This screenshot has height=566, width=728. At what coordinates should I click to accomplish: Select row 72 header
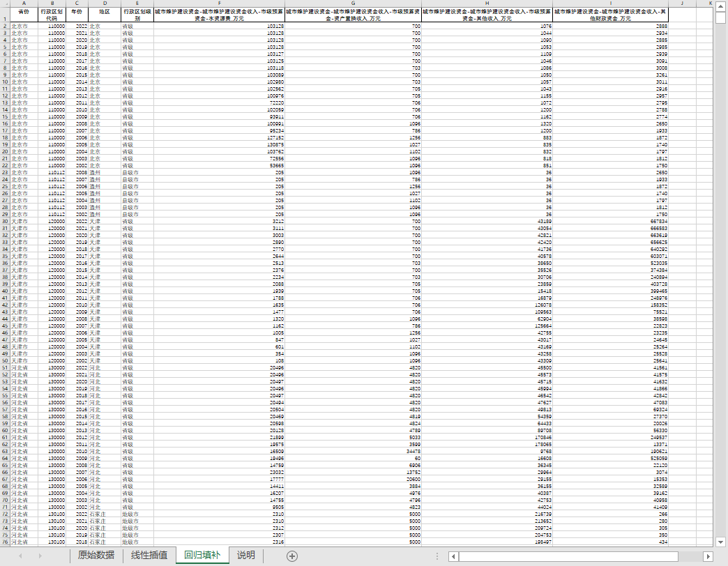(x=5, y=514)
